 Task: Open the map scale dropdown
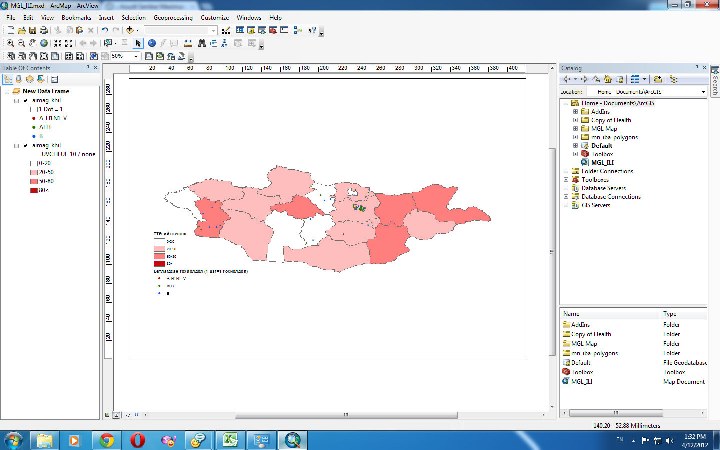click(x=214, y=30)
